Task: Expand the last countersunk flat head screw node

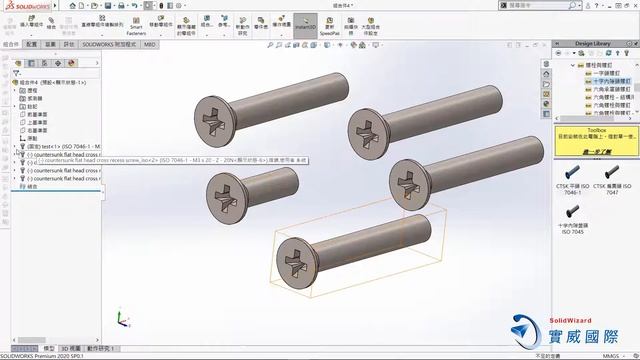Action: [x=15, y=178]
